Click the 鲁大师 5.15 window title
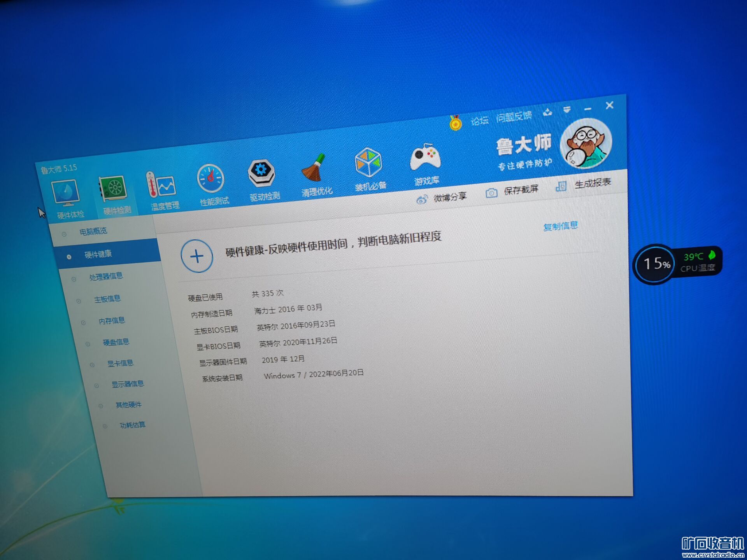The image size is (747, 560). (x=59, y=169)
